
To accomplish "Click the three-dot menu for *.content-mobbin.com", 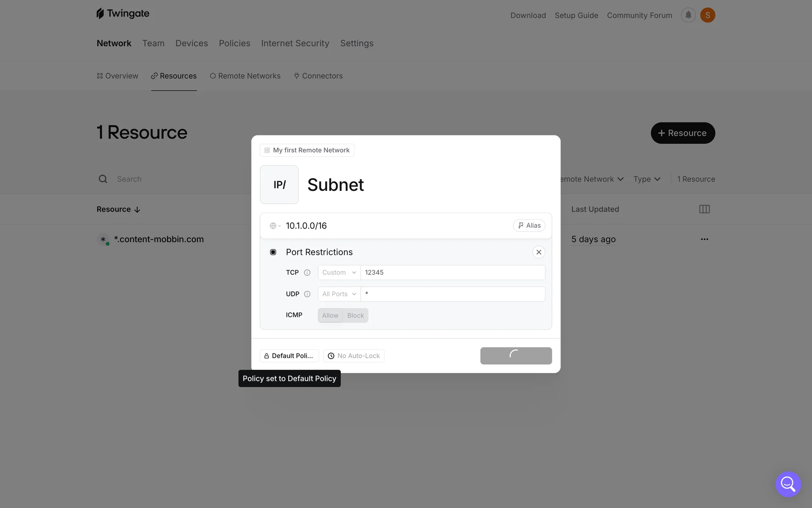I will click(704, 239).
